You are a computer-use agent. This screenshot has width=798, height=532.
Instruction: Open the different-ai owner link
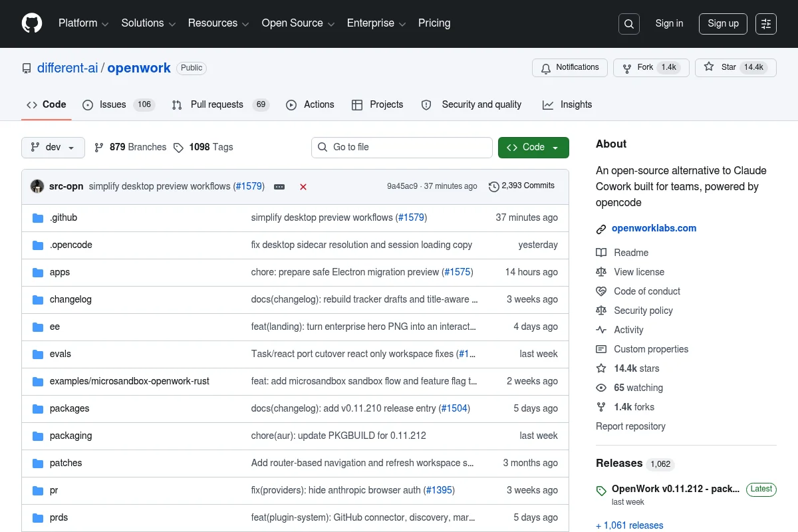tap(68, 68)
